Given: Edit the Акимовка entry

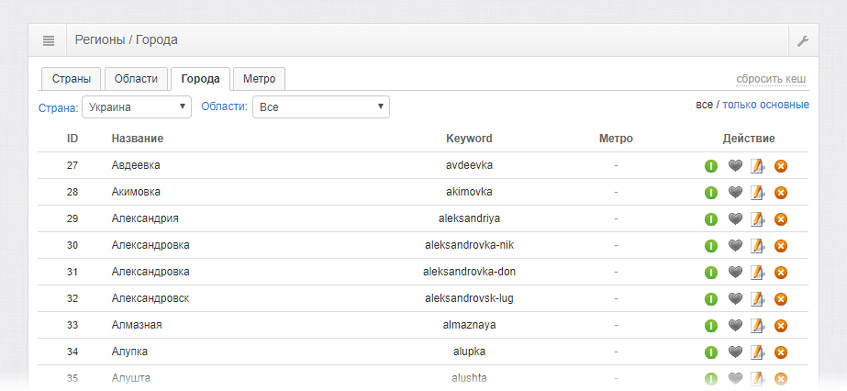Looking at the screenshot, I should click(758, 193).
